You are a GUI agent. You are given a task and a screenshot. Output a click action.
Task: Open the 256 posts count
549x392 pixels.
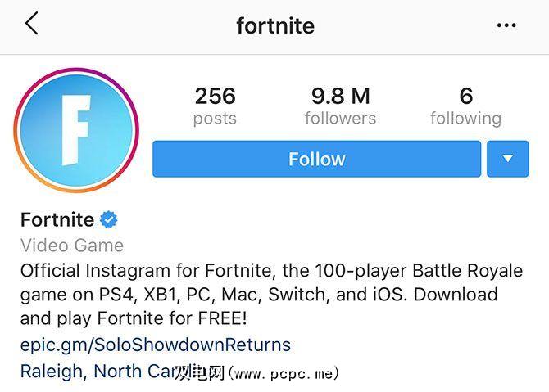[215, 106]
